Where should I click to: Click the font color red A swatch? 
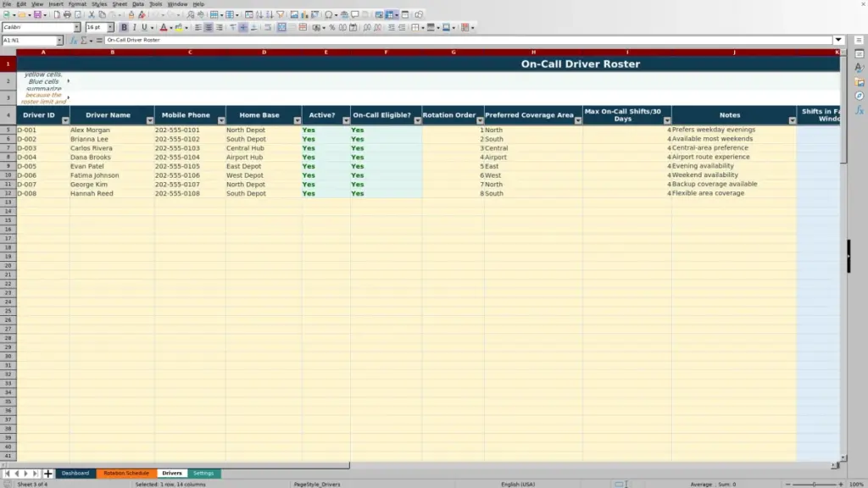164,27
